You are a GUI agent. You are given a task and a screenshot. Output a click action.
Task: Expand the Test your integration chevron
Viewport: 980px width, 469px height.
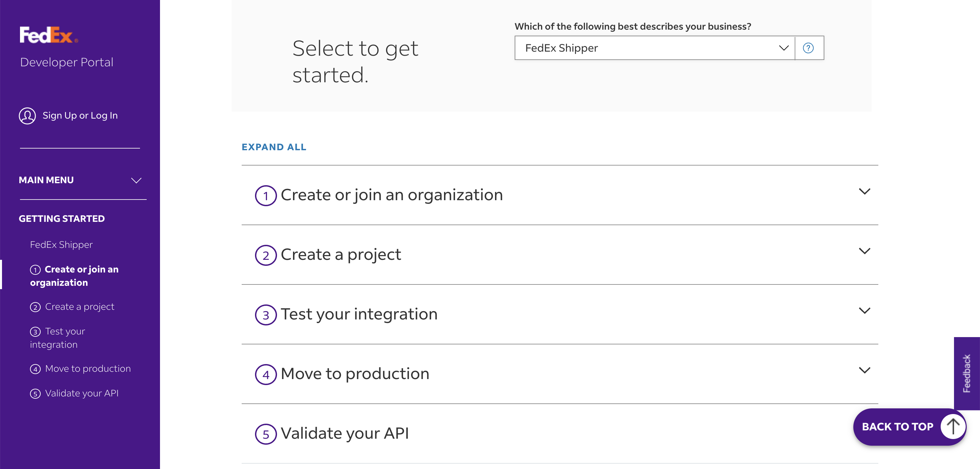864,311
